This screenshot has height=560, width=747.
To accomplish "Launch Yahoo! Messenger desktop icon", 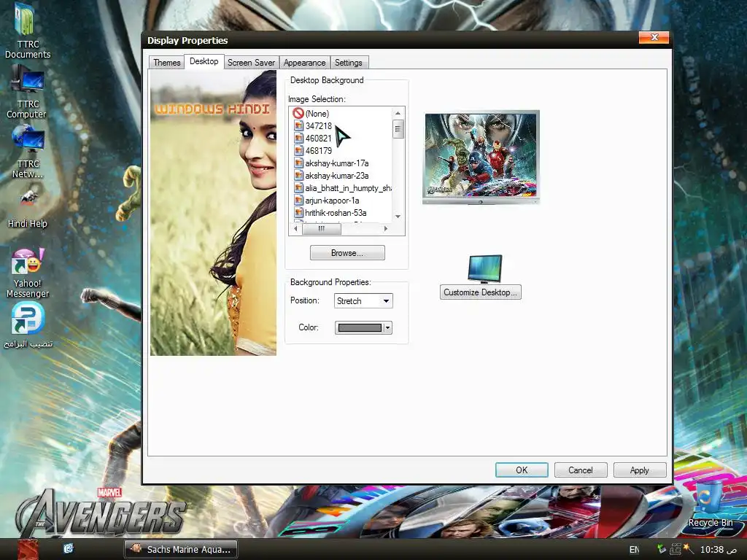I will tap(27, 273).
